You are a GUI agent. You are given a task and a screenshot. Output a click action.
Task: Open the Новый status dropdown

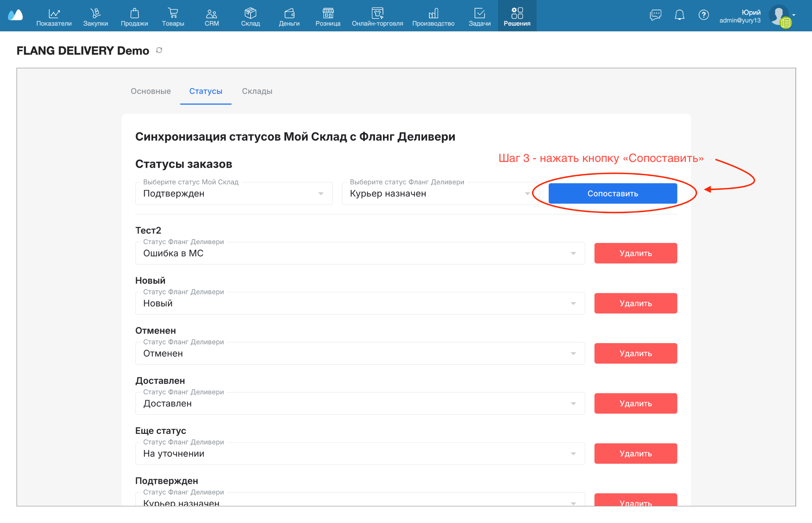click(x=360, y=303)
